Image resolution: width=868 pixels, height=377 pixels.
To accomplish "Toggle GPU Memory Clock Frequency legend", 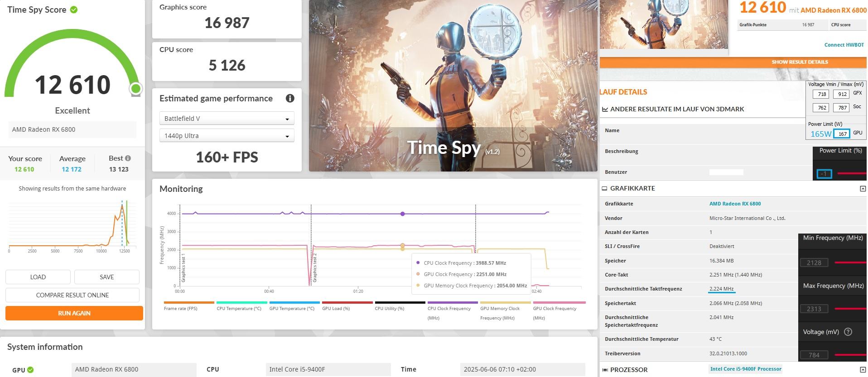I will 506,311.
